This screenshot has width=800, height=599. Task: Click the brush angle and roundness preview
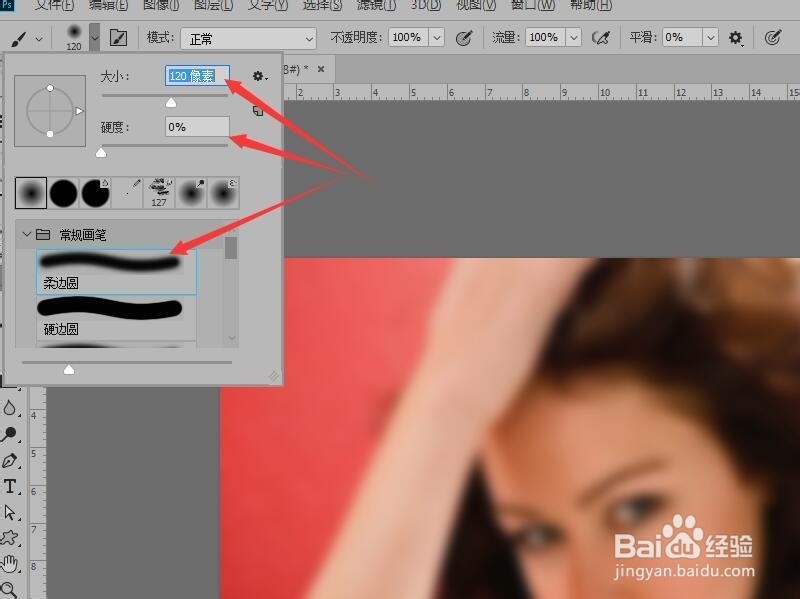pyautogui.click(x=50, y=111)
